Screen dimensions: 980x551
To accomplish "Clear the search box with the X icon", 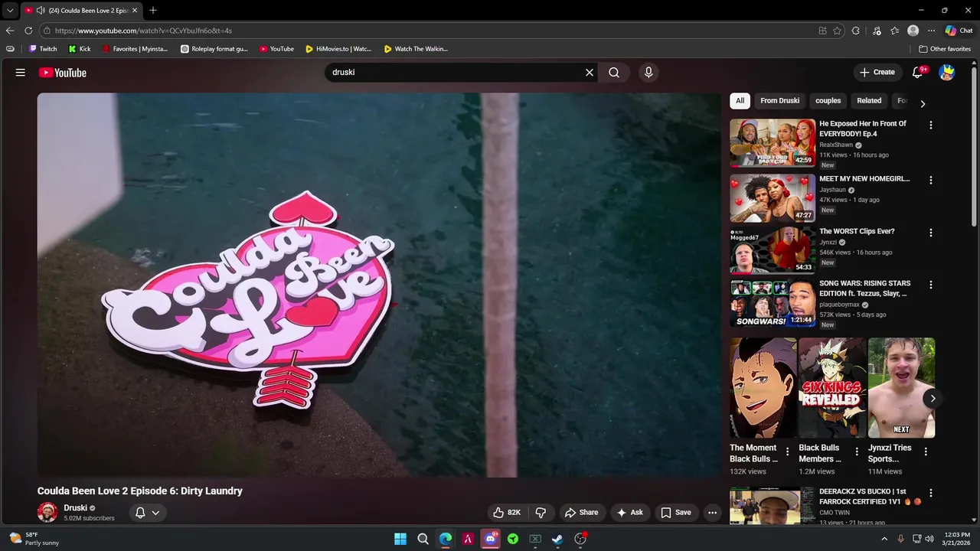I will [x=590, y=73].
